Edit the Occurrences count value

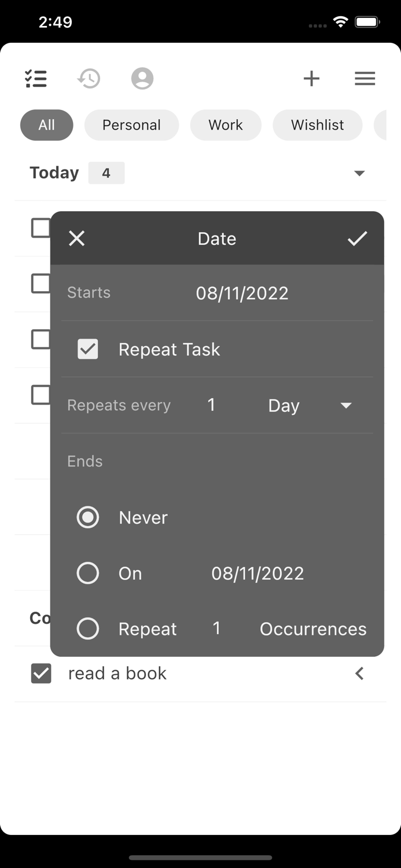pyautogui.click(x=217, y=628)
